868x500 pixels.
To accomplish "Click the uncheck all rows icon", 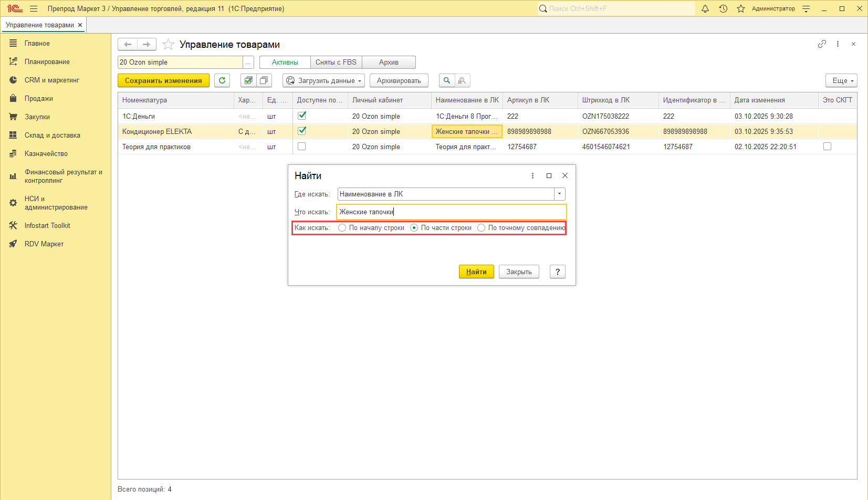I will [x=264, y=80].
